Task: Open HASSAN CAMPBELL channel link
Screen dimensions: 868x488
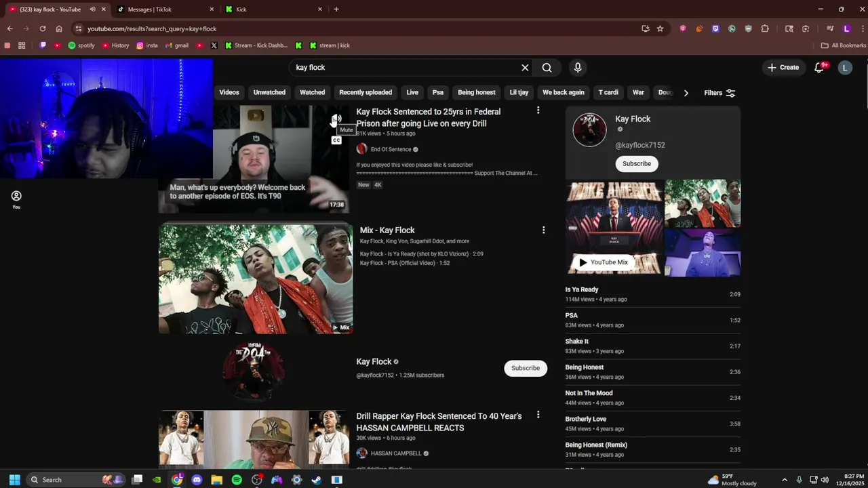Action: pyautogui.click(x=396, y=453)
